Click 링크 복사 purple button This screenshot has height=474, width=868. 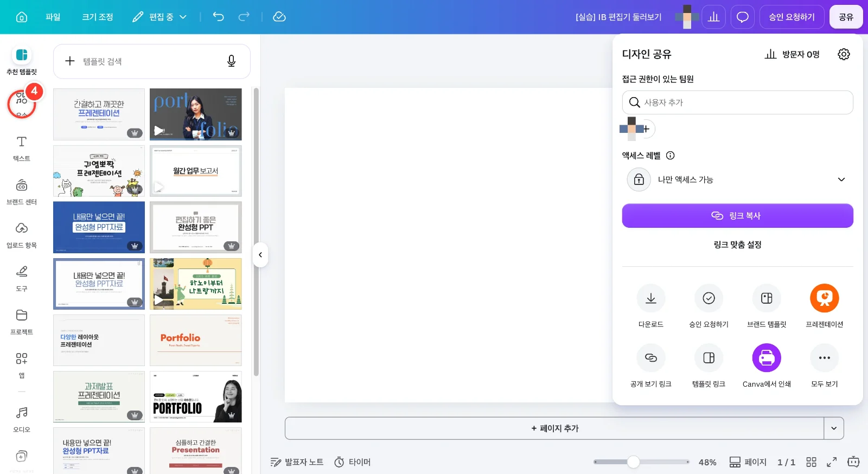click(x=738, y=216)
